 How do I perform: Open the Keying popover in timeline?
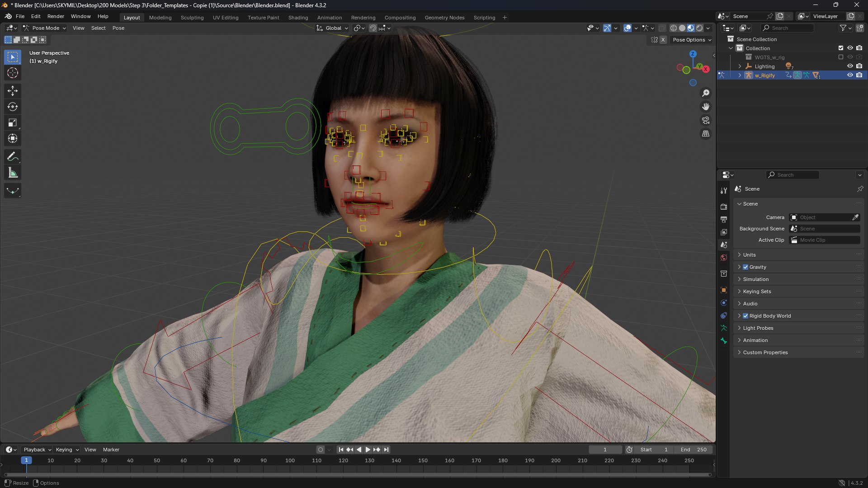(67, 450)
